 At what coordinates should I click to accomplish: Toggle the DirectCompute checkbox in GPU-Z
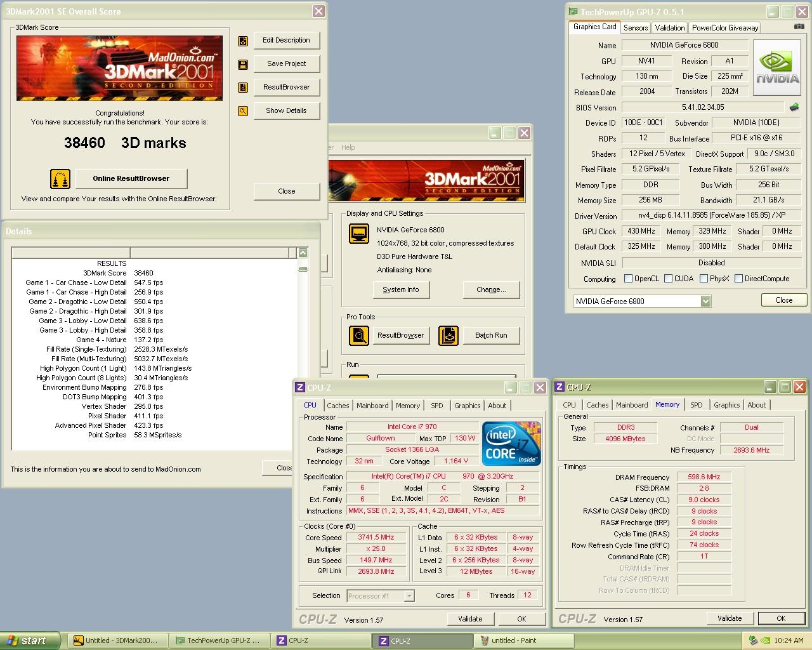coord(738,279)
